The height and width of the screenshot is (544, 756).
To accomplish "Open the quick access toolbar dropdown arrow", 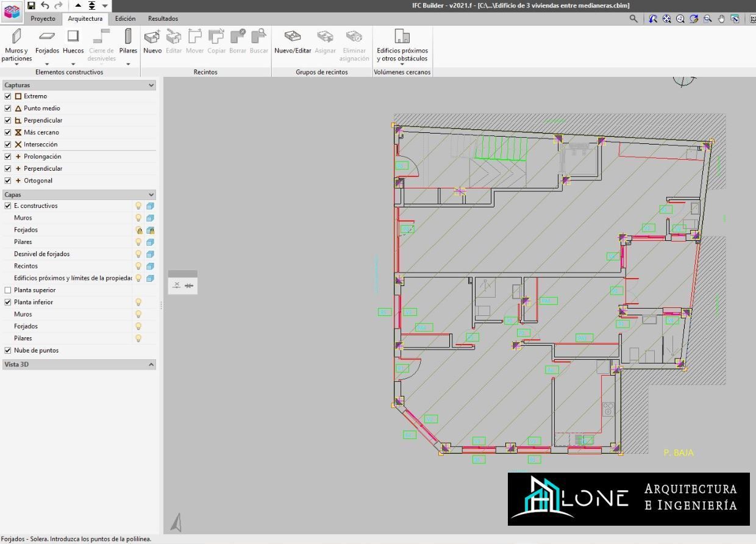I will coord(105,6).
